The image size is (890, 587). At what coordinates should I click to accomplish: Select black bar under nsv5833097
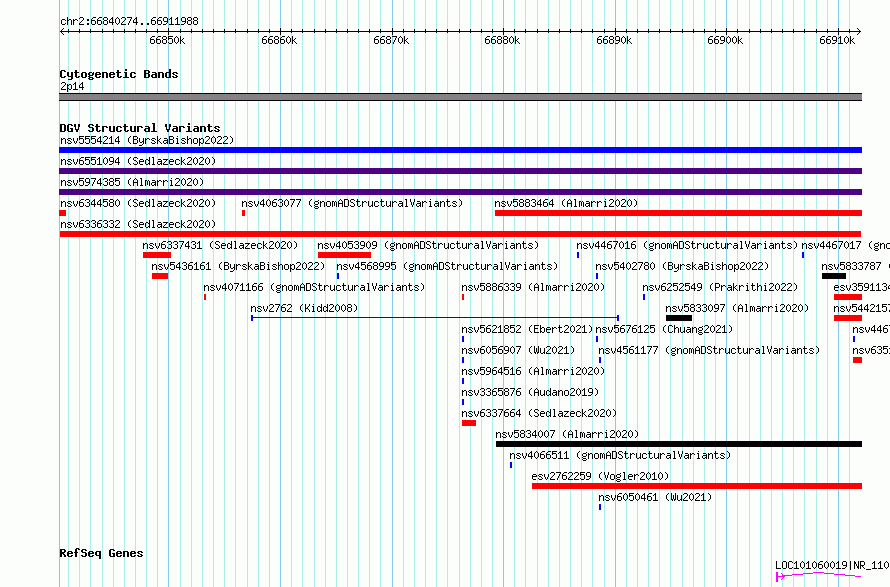(x=679, y=318)
